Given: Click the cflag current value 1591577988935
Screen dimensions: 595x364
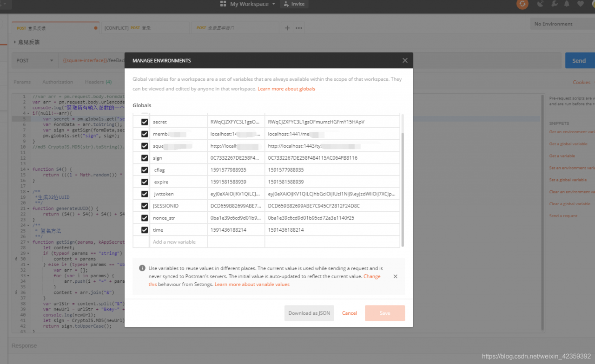Looking at the screenshot, I should click(332, 170).
